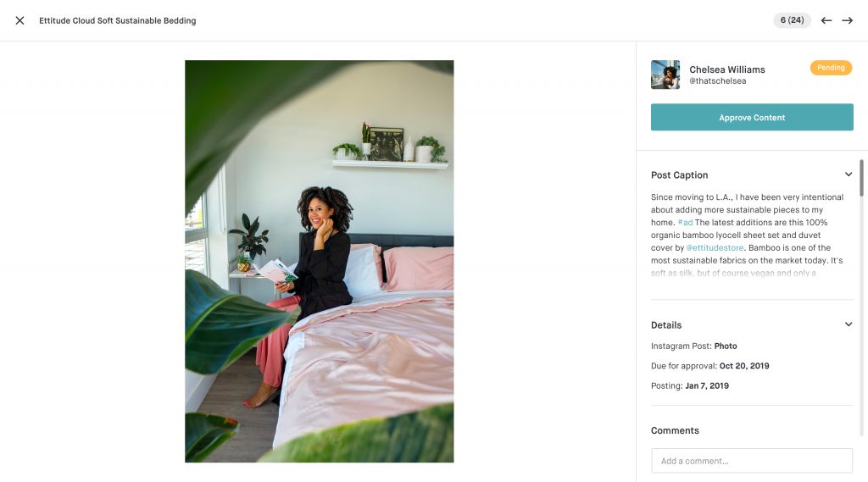This screenshot has height=482, width=868.
Task: Click the Post Caption heading
Action: click(x=679, y=175)
